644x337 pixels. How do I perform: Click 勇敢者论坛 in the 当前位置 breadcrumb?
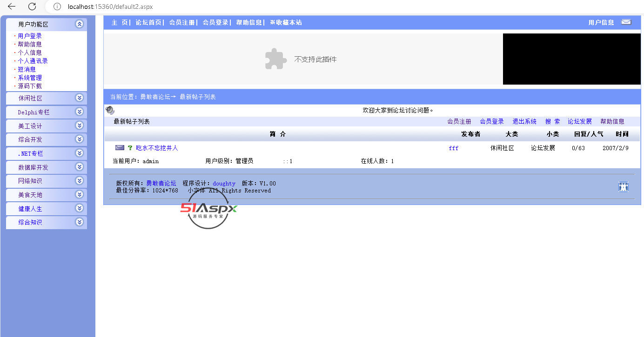[155, 97]
